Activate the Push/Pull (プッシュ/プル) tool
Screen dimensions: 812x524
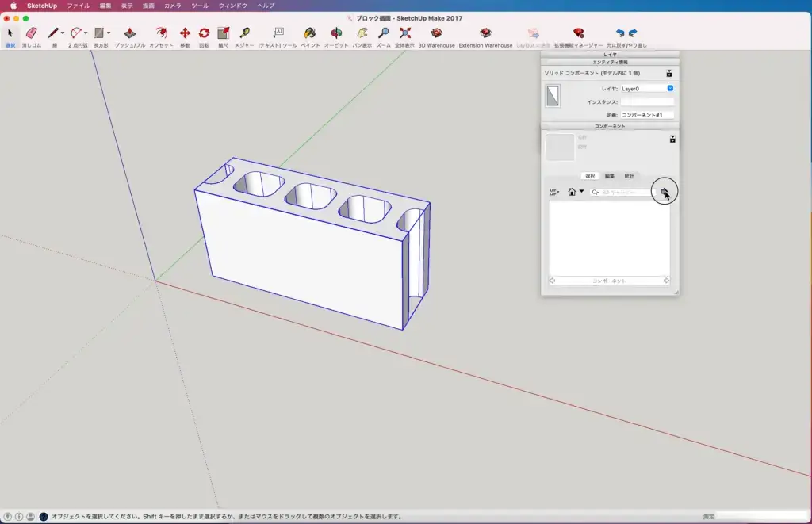click(x=130, y=33)
